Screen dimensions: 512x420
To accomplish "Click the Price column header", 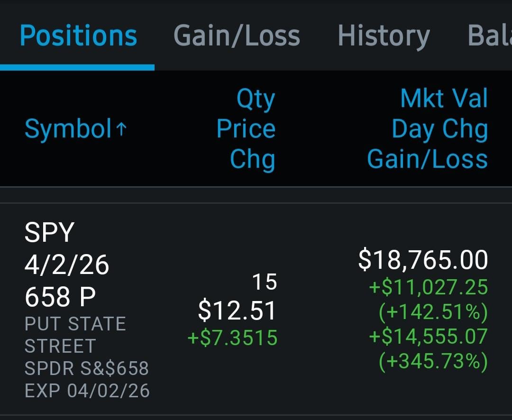I will 246,129.
